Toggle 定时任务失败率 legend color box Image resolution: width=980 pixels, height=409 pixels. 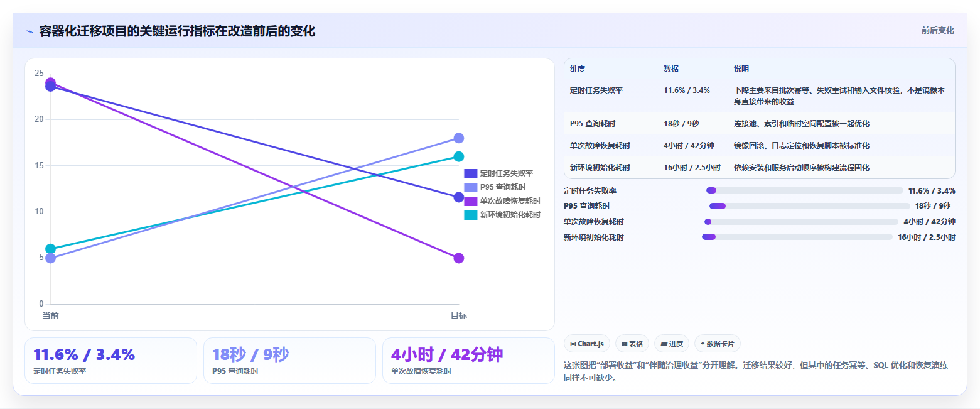click(471, 173)
